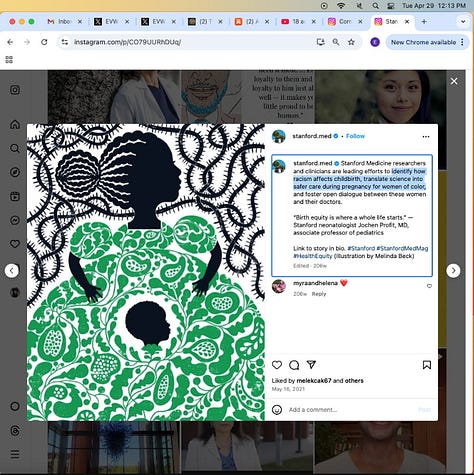Click the Add a comment field

[350, 410]
